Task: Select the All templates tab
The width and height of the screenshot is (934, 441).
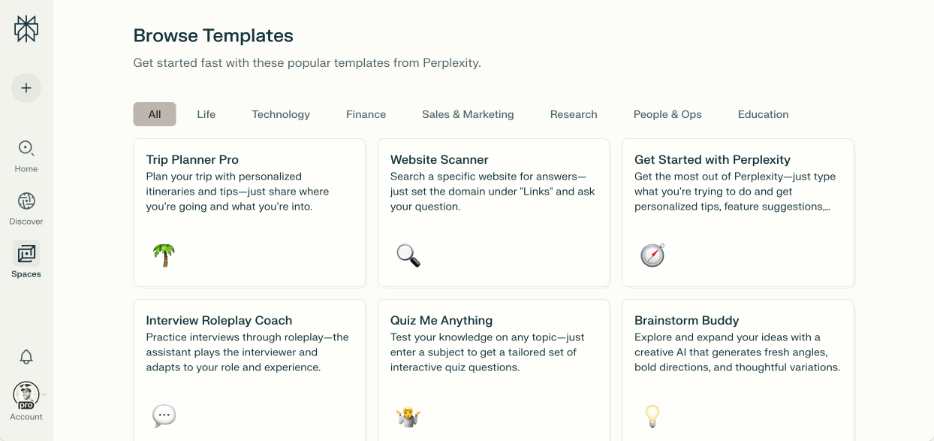Action: [154, 114]
